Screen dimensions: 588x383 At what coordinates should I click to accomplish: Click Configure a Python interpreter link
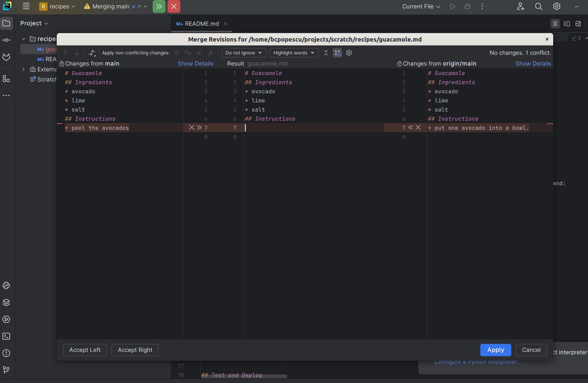pos(478,362)
